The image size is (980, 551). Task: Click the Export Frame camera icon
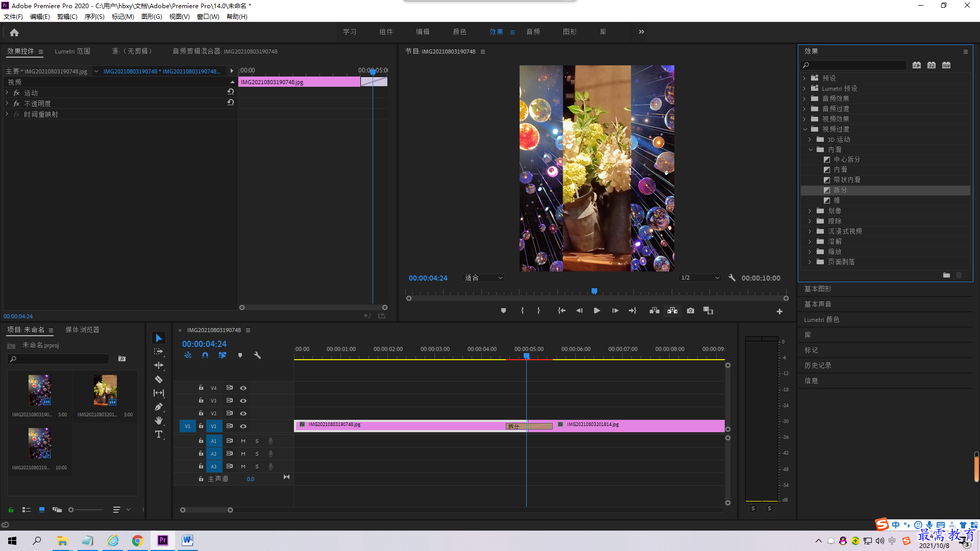[691, 311]
